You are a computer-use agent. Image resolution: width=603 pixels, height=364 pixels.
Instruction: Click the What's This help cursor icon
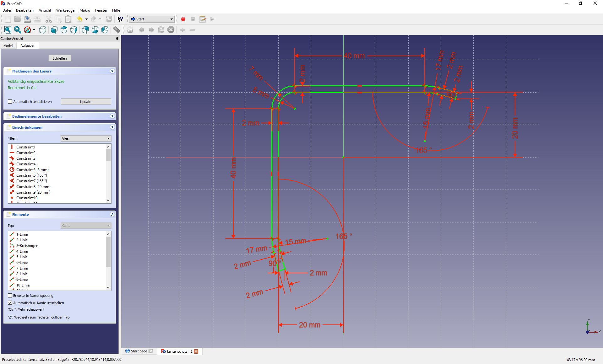click(120, 19)
